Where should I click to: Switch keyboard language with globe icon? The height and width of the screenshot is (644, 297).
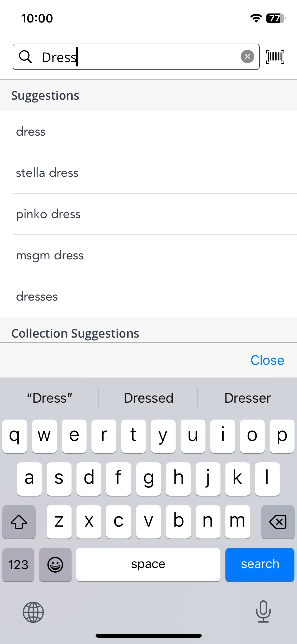click(33, 612)
